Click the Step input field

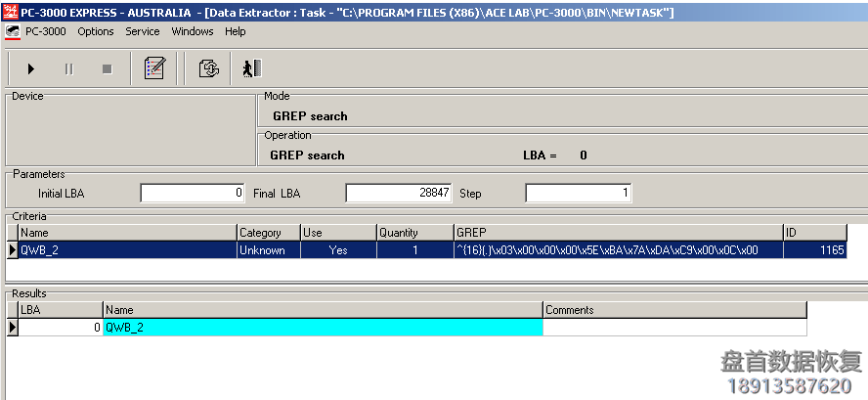point(578,194)
